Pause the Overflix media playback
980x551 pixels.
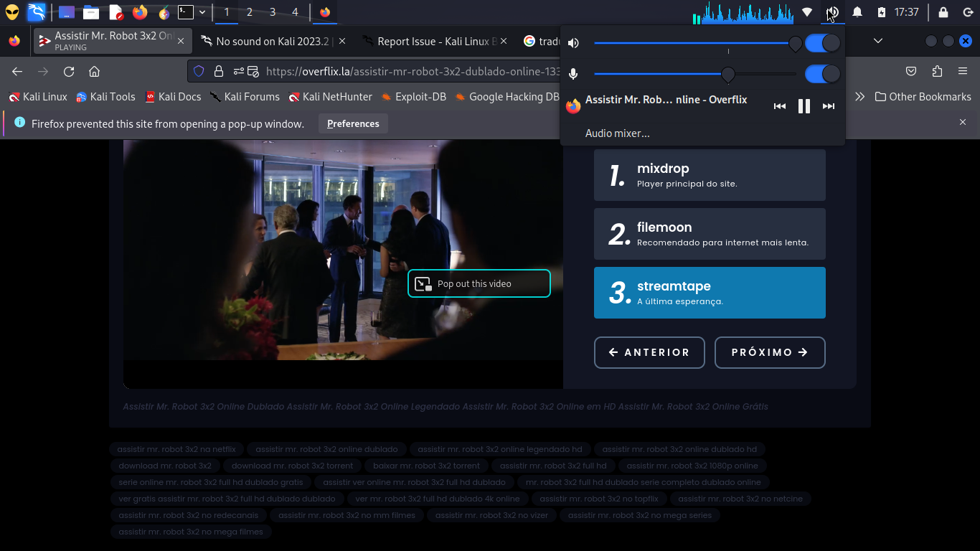tap(804, 106)
